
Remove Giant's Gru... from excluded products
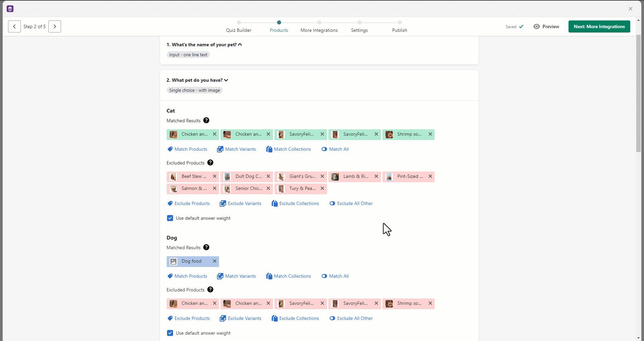[x=322, y=176]
